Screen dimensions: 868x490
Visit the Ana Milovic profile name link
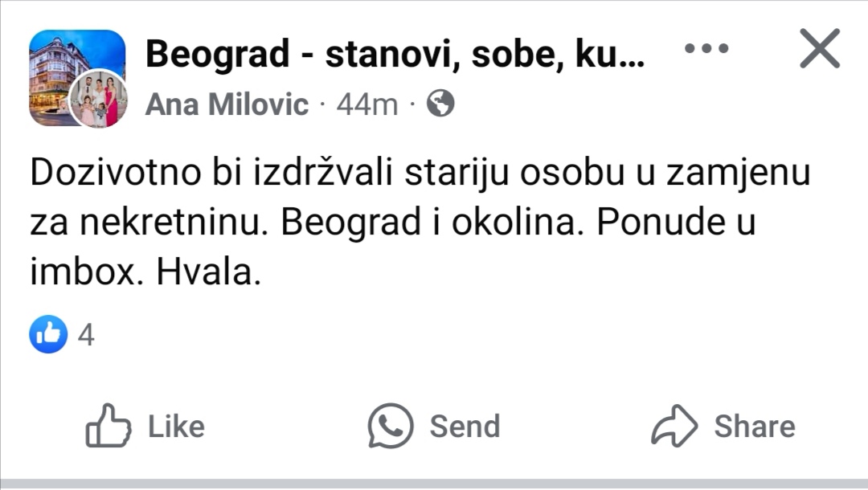(x=227, y=104)
